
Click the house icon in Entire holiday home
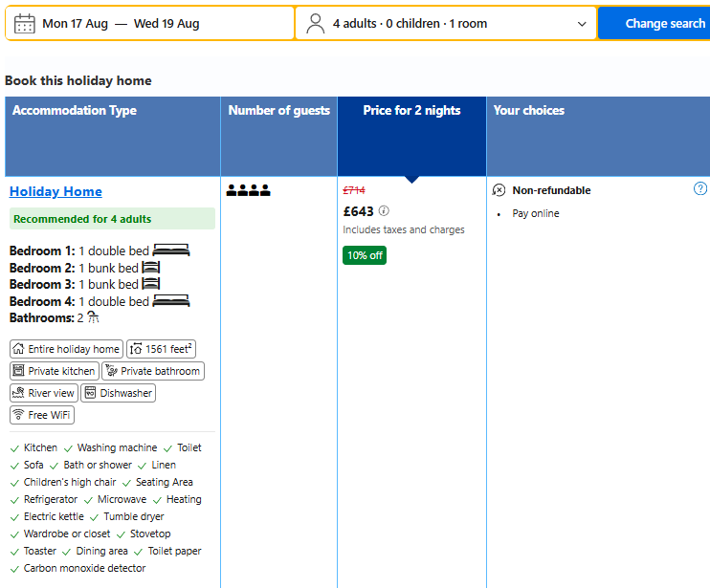tap(18, 349)
